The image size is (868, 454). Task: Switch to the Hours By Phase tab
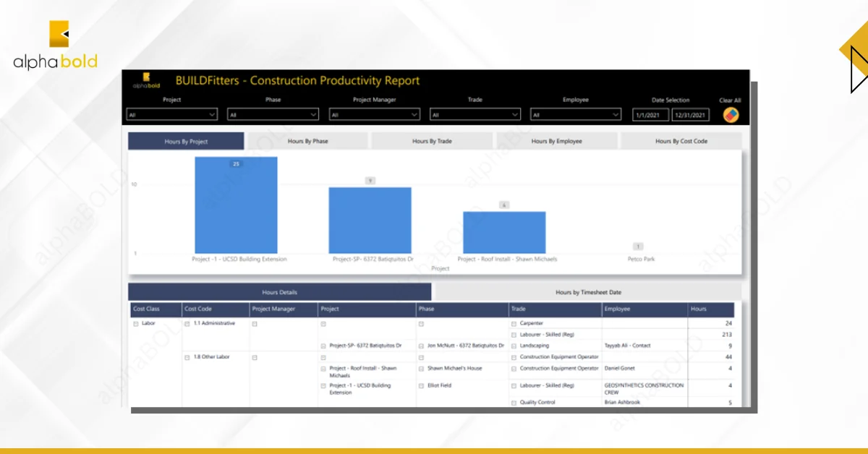[x=307, y=141]
